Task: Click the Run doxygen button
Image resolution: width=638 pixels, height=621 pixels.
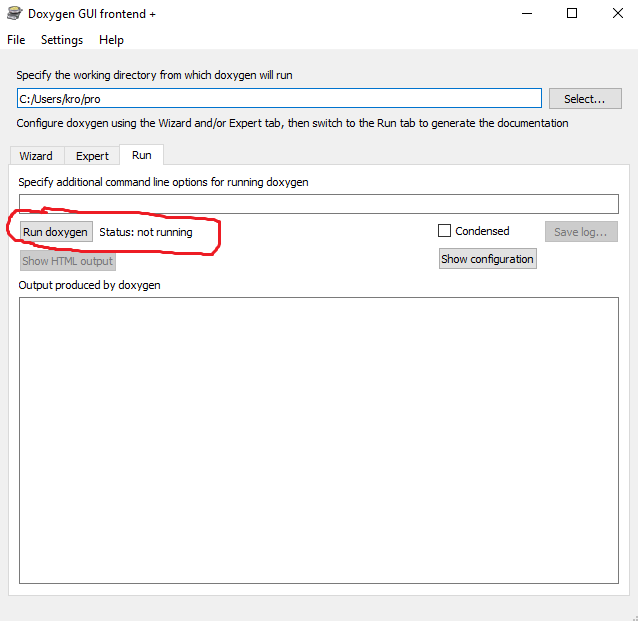Action: pyautogui.click(x=56, y=232)
